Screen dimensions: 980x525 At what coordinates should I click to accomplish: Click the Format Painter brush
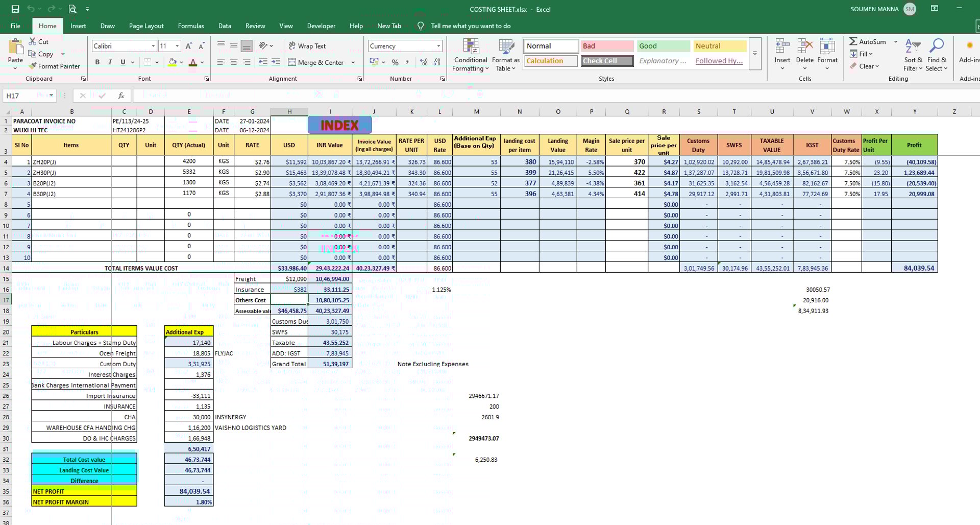click(33, 66)
